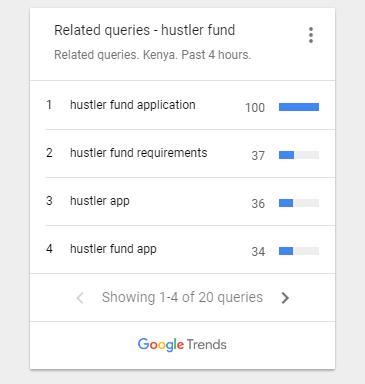Image resolution: width=365 pixels, height=384 pixels.
Task: Click the Related queries - hustler fund title
Action: click(x=145, y=30)
